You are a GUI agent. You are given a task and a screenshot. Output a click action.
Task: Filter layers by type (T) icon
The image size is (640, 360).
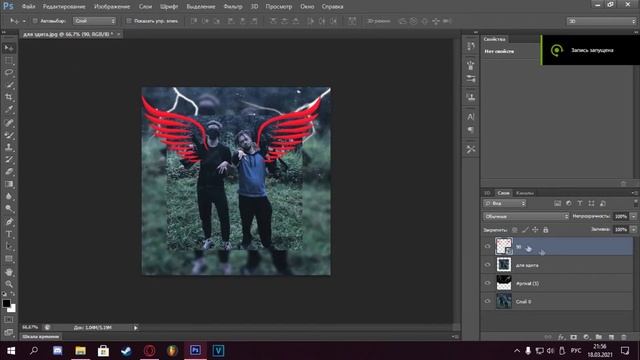580,203
